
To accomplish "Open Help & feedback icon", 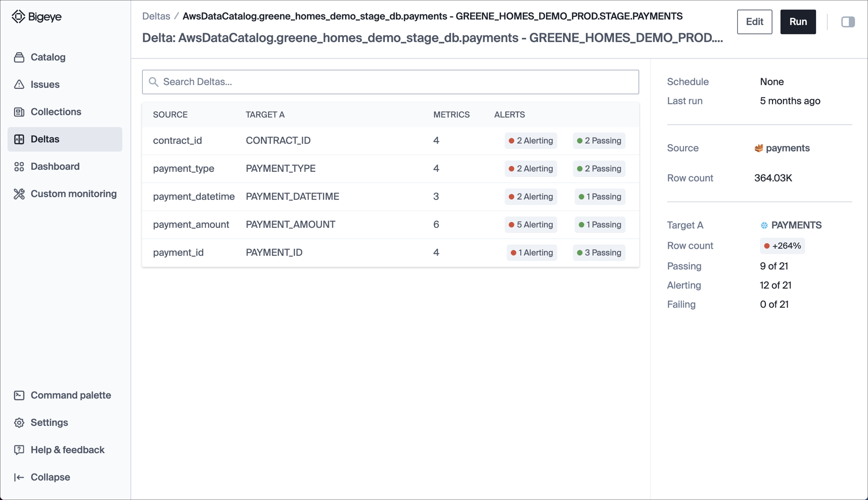I will [x=19, y=450].
